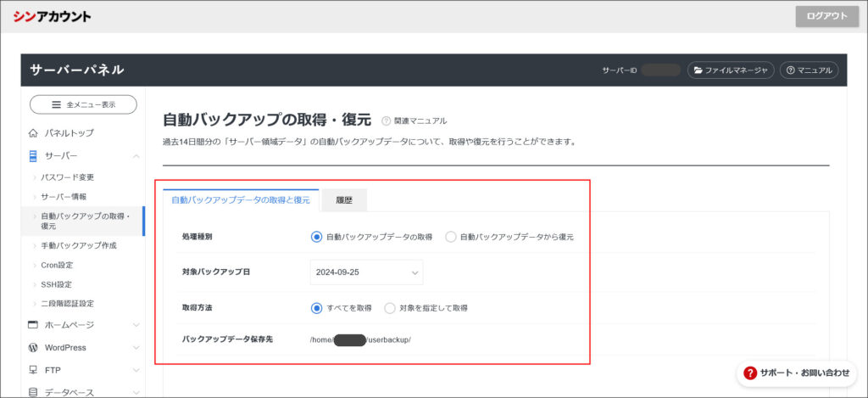This screenshot has height=398, width=868.
Task: Select the 自動バックアップデータの取得 radio button
Action: pyautogui.click(x=317, y=237)
